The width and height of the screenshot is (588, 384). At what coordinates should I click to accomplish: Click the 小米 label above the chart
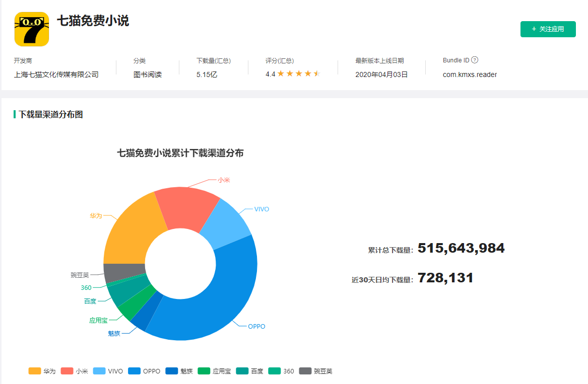[224, 180]
